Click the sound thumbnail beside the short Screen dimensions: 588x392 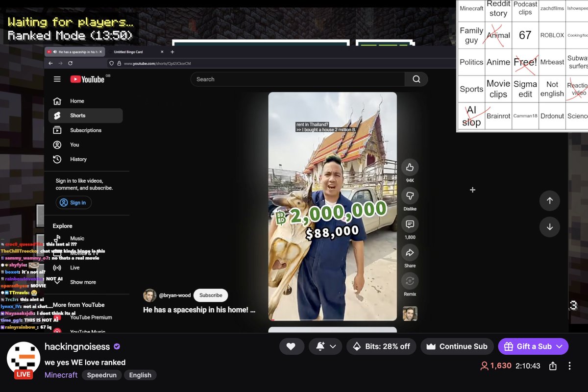tap(410, 313)
